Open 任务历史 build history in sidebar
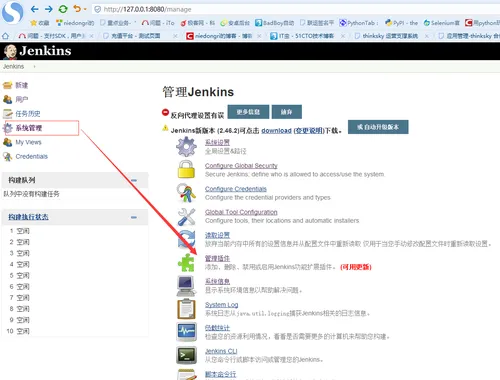Image resolution: width=500 pixels, height=380 pixels. click(28, 114)
